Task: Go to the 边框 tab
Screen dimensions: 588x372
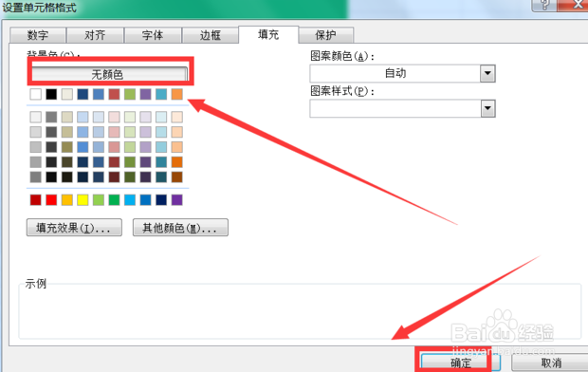Action: point(211,35)
